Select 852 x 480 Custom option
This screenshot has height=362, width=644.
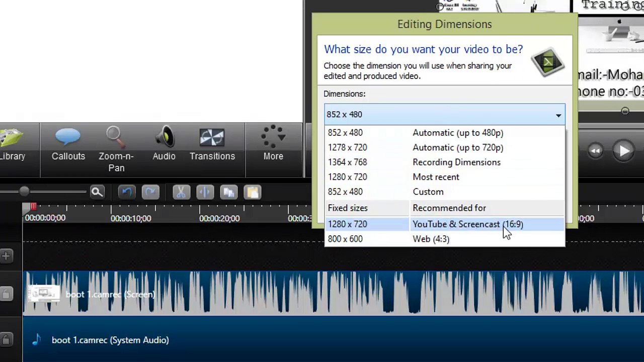click(445, 192)
